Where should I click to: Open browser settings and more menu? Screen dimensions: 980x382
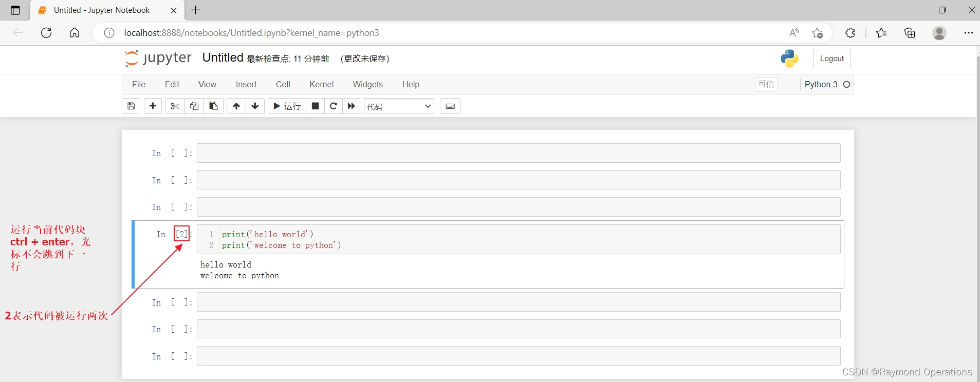point(969,33)
